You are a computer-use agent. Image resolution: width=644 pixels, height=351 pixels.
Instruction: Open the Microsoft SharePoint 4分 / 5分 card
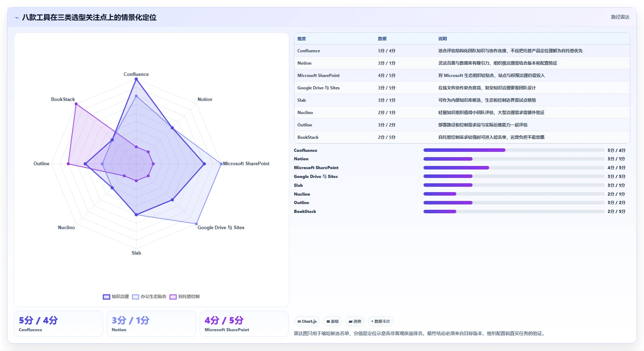click(x=244, y=324)
